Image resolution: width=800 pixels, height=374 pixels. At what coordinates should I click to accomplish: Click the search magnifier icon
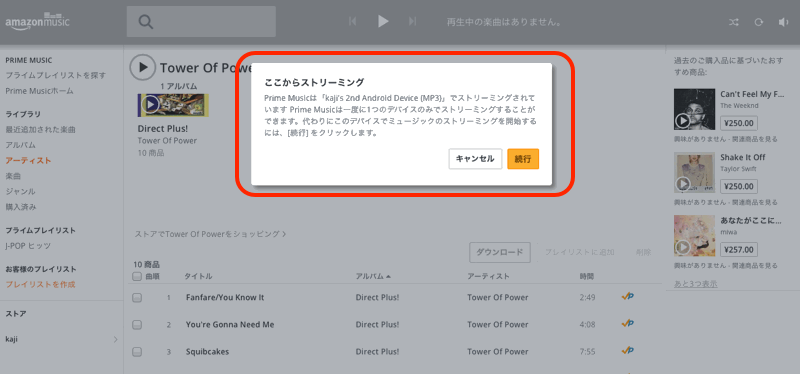point(146,22)
